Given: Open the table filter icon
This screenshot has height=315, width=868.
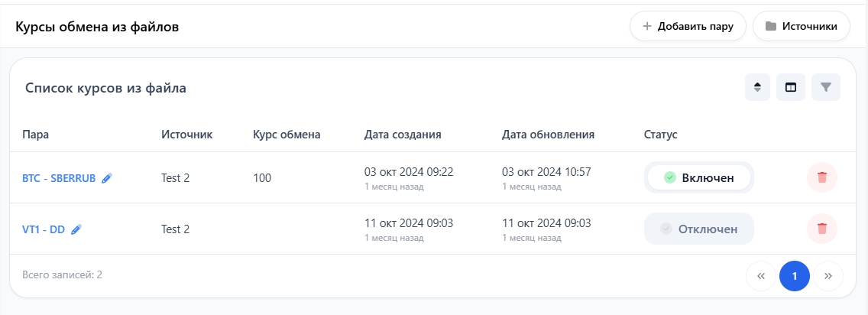Looking at the screenshot, I should click(x=825, y=87).
